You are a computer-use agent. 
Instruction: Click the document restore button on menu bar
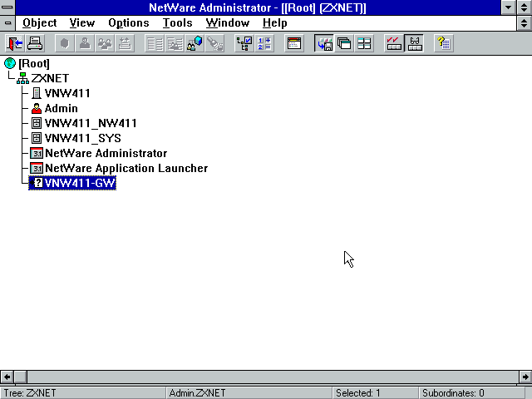click(x=524, y=23)
